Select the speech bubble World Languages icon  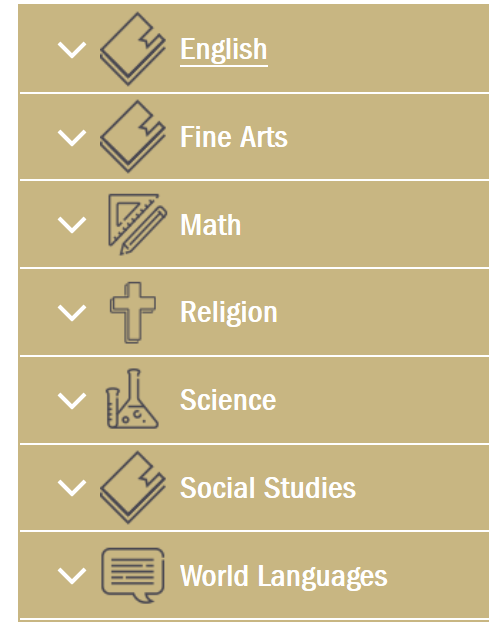point(133,575)
